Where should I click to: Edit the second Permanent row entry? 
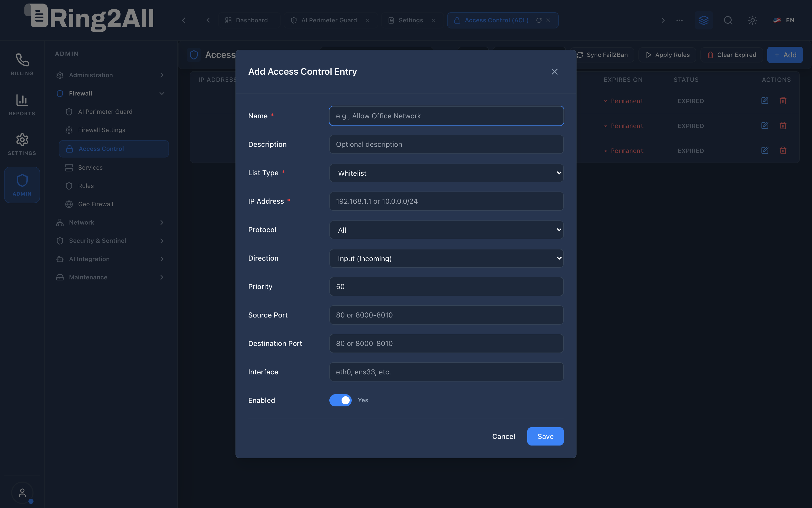(x=765, y=125)
